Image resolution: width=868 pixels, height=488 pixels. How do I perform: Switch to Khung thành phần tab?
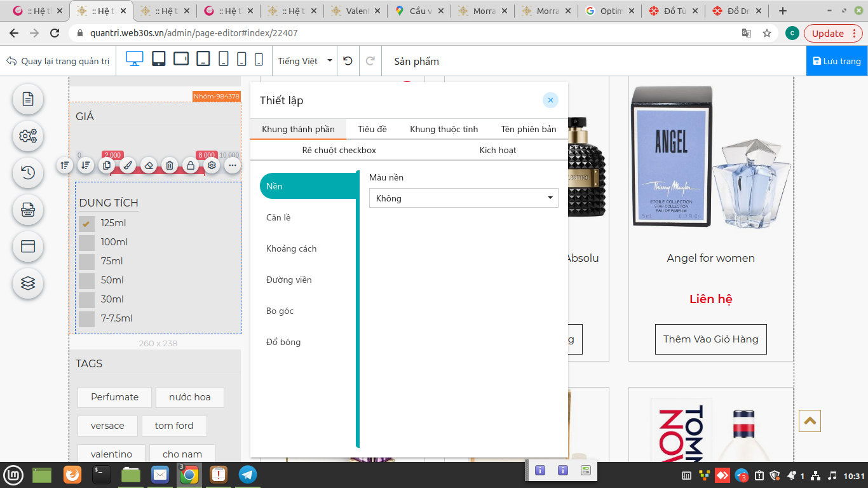tap(298, 129)
